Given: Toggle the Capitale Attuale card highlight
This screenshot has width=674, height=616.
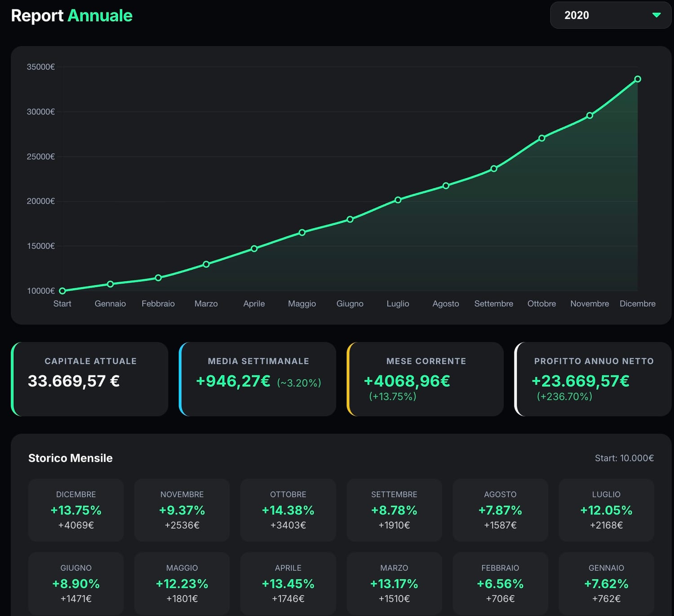Looking at the screenshot, I should point(90,379).
